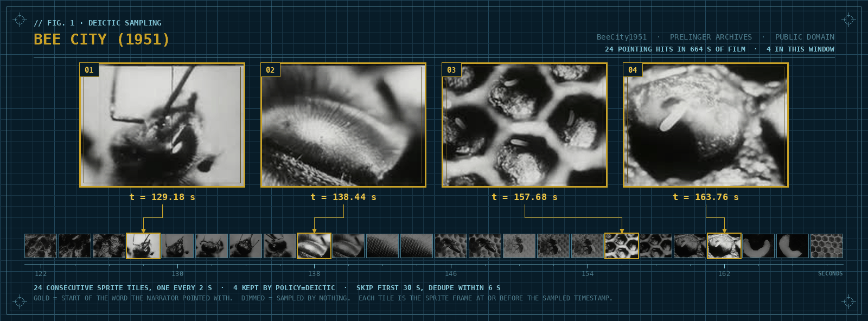Select the timestamp t = 138.44 s
Screen dimensions: 868x321
(x=343, y=197)
